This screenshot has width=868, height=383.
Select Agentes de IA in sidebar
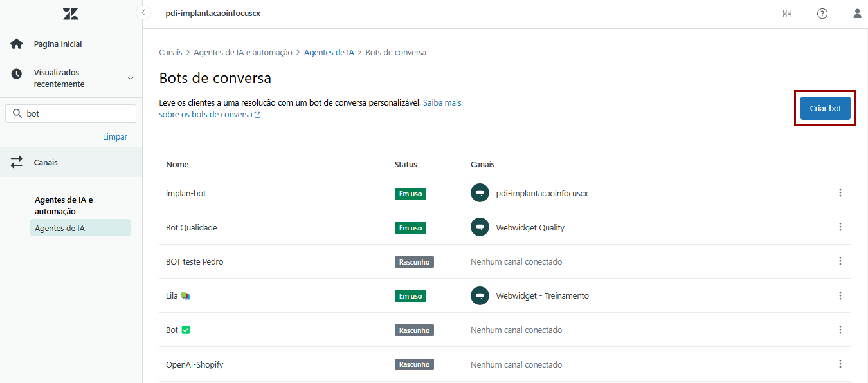click(x=60, y=228)
